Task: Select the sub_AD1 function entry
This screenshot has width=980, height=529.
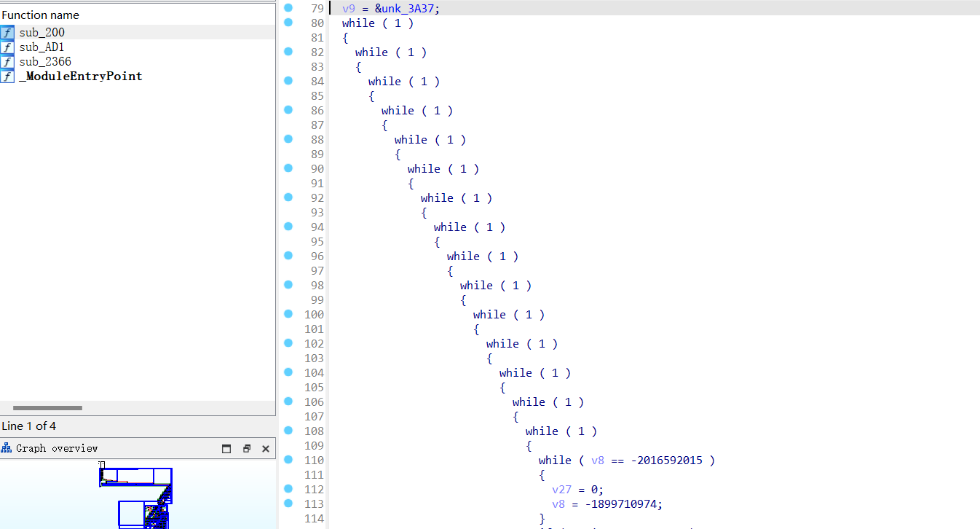Action: [x=138, y=47]
